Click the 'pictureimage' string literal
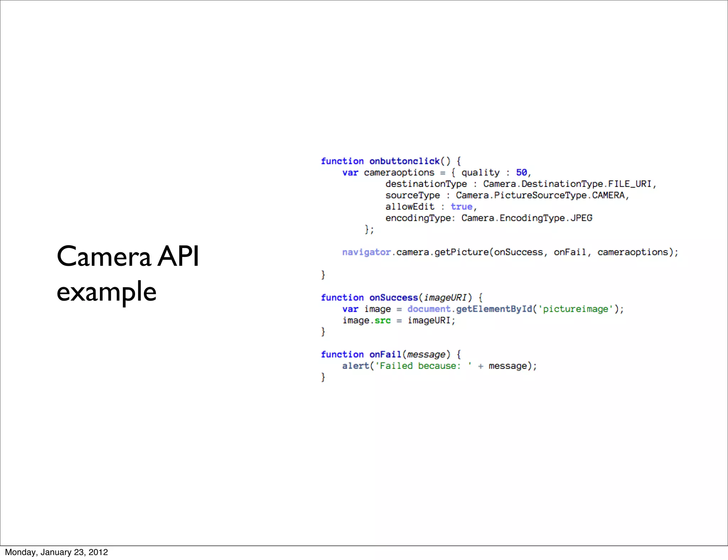This screenshot has width=728, height=560. tap(576, 309)
